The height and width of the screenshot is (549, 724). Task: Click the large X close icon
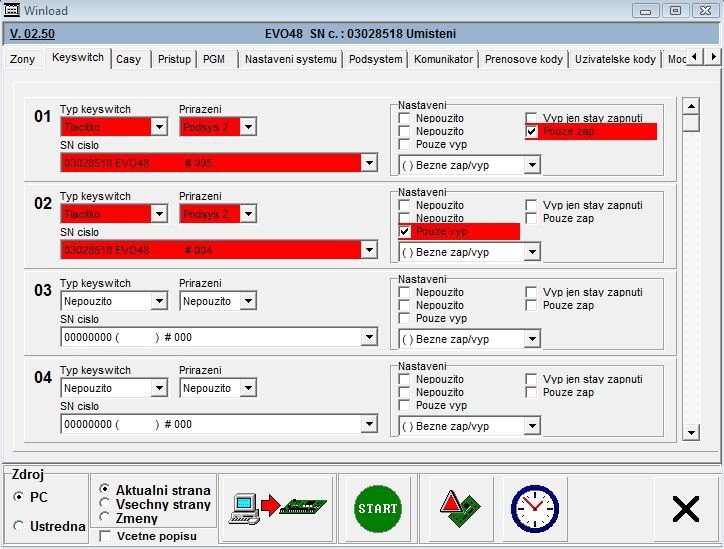tap(686, 509)
